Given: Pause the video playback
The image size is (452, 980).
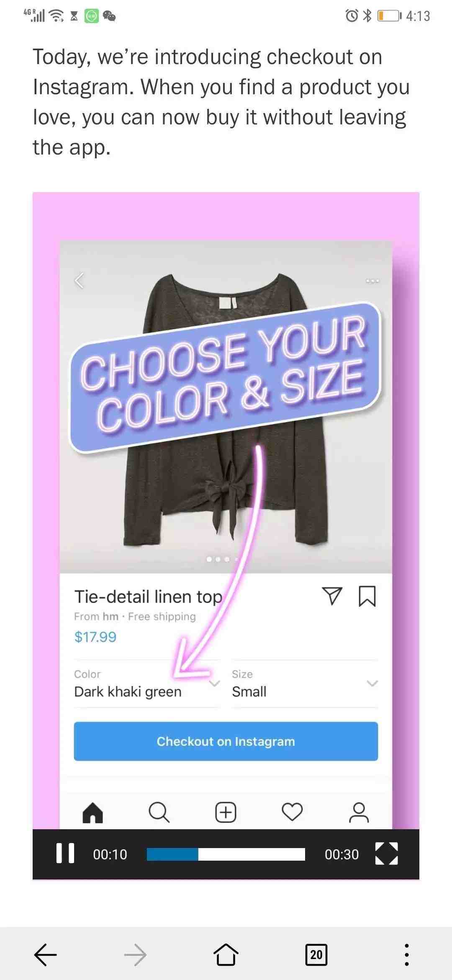Looking at the screenshot, I should click(x=65, y=854).
